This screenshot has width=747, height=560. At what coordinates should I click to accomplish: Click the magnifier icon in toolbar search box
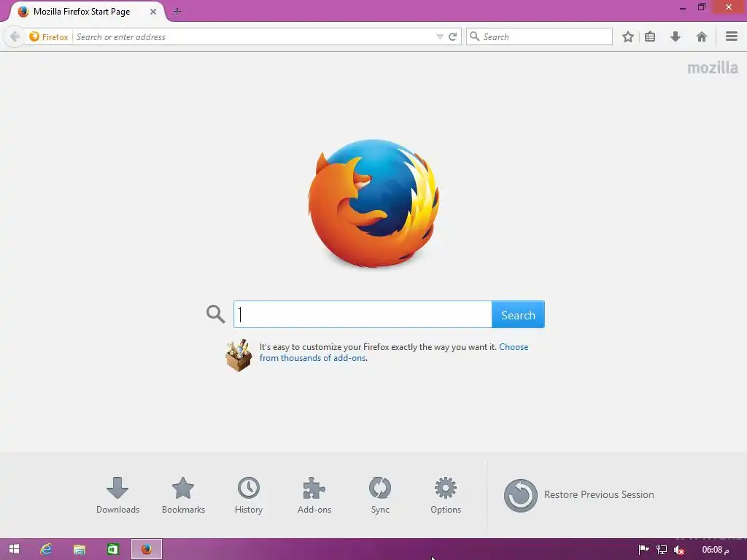pos(474,36)
